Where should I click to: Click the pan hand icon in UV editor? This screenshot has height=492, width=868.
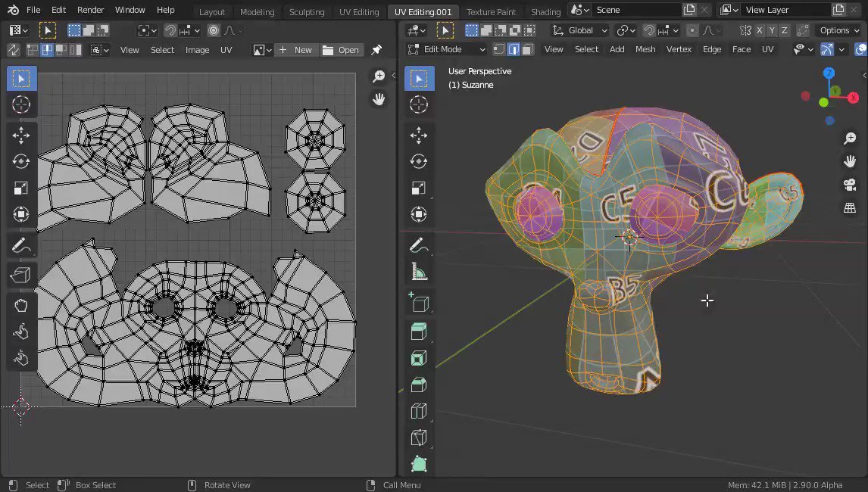point(379,99)
